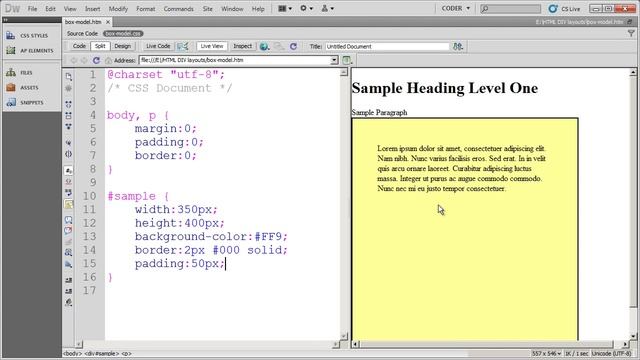Refresh design view from document toolbar
640x360 pixels.
click(293, 47)
